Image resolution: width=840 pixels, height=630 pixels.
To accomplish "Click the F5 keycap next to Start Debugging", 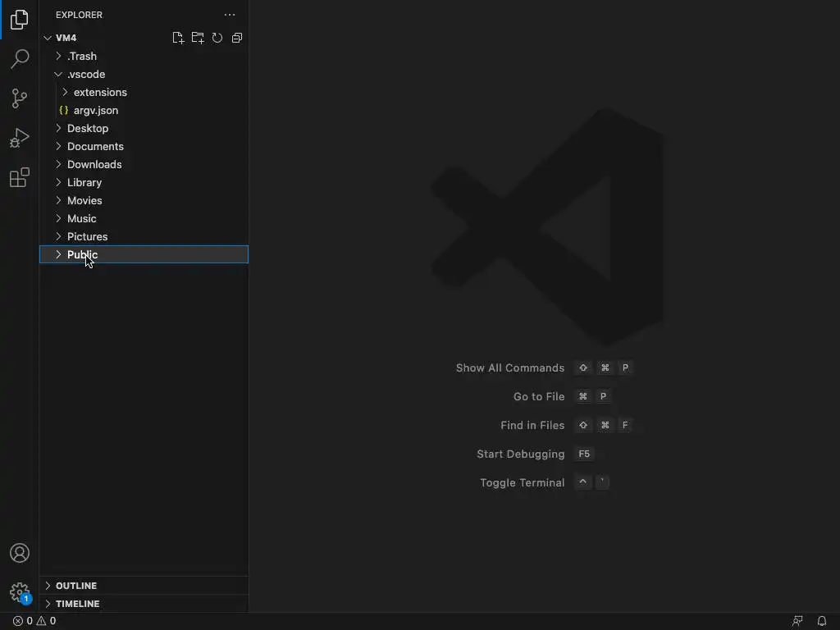I will [x=584, y=454].
